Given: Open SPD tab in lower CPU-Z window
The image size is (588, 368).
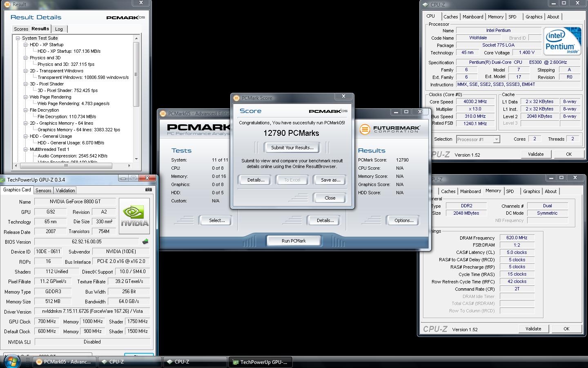Looking at the screenshot, I should (510, 191).
